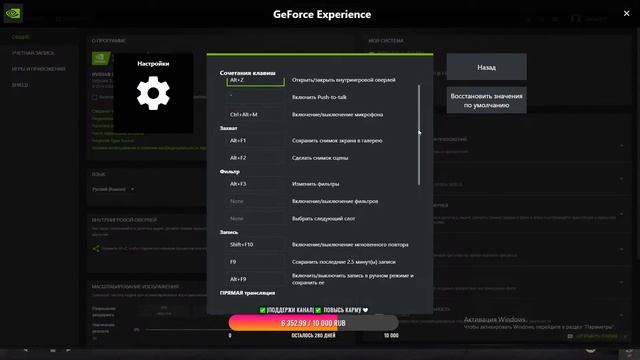This screenshot has width=640, height=360.
Task: Click the Запись section heading
Action: pos(229,232)
